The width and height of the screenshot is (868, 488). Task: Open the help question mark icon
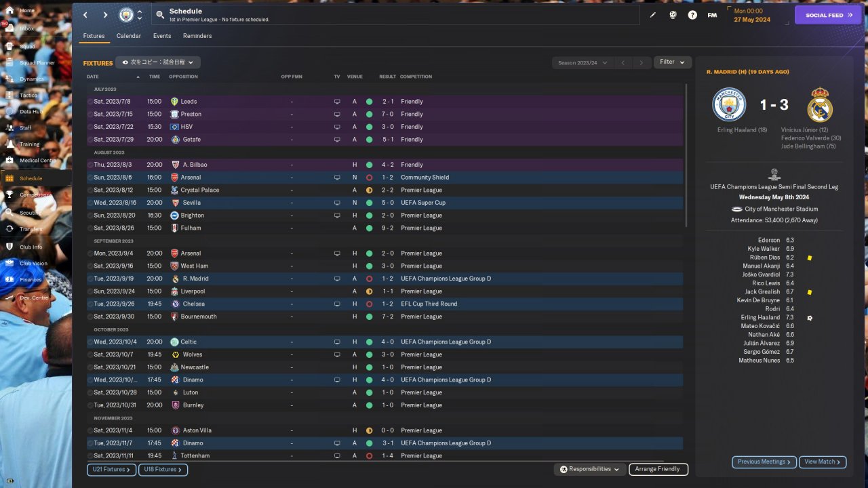[x=692, y=15]
